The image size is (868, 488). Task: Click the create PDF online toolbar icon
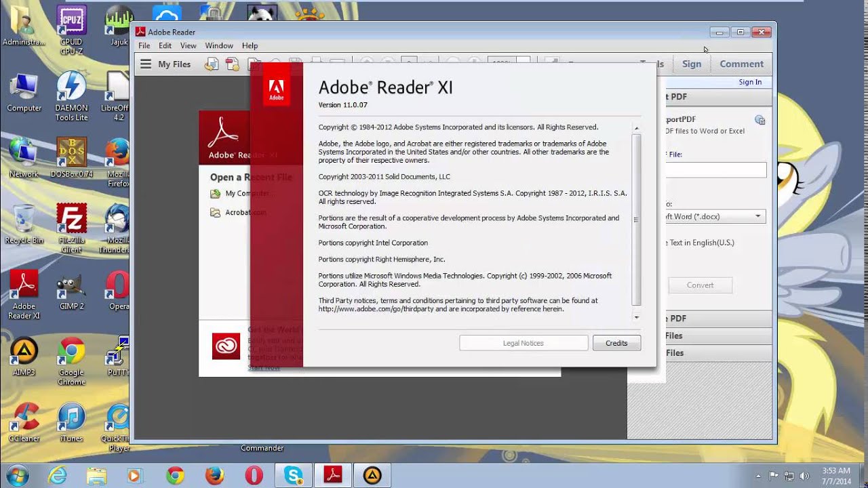233,64
